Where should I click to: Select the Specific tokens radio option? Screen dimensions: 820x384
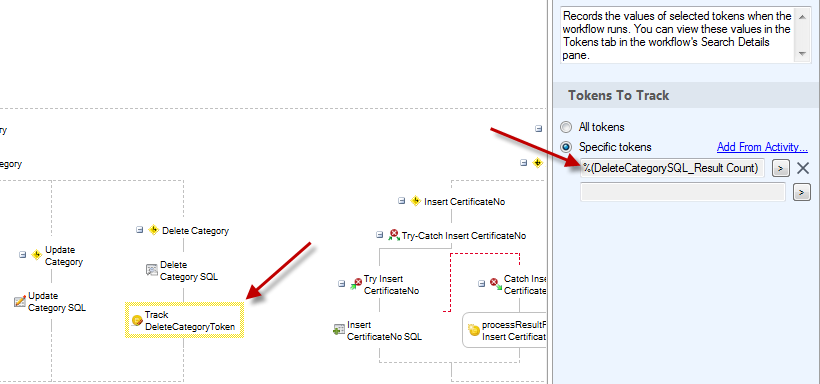(x=566, y=147)
